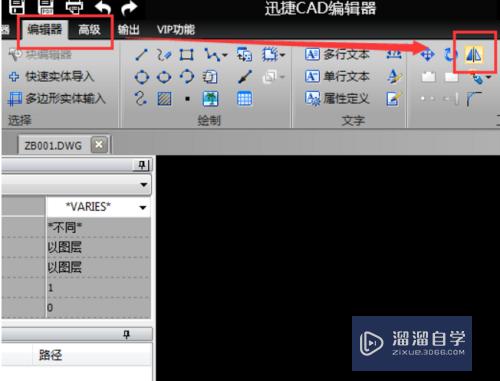This screenshot has width=500, height=381.
Task: Click the edit attribute note icon
Action: point(394,99)
